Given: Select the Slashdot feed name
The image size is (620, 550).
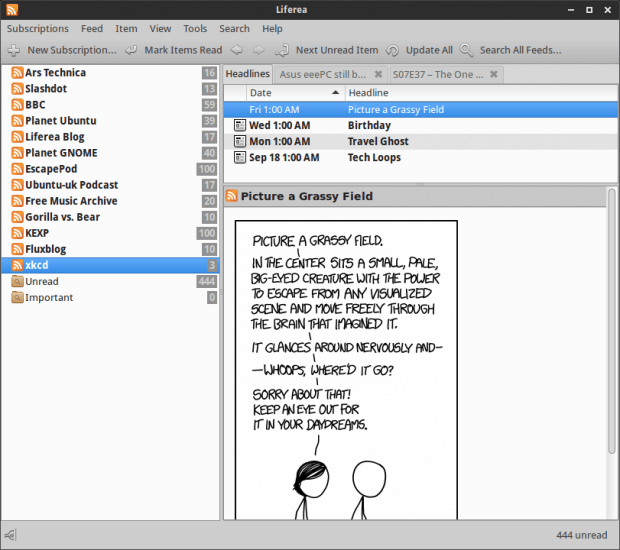Looking at the screenshot, I should (x=46, y=89).
